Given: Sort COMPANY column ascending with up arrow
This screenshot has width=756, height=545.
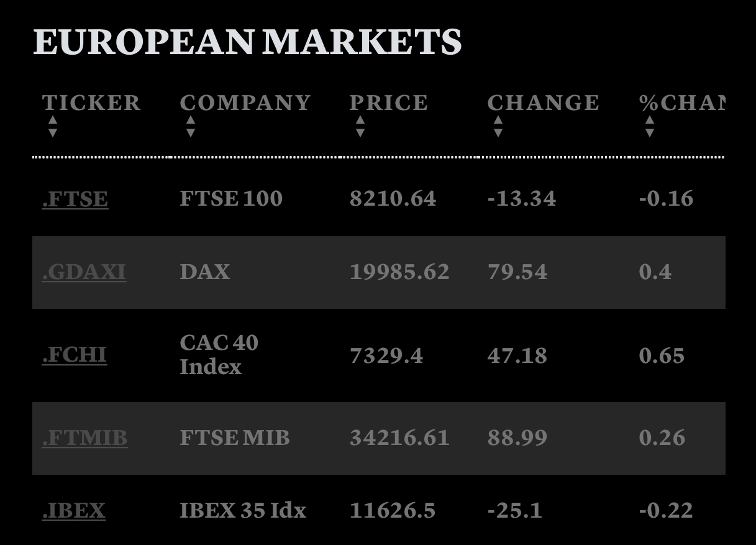Looking at the screenshot, I should pyautogui.click(x=191, y=120).
